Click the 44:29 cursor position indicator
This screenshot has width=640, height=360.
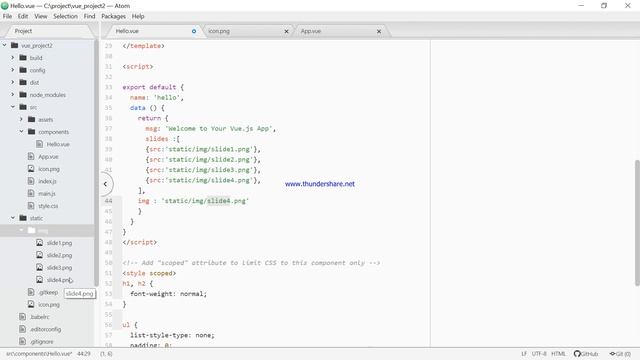click(84, 353)
